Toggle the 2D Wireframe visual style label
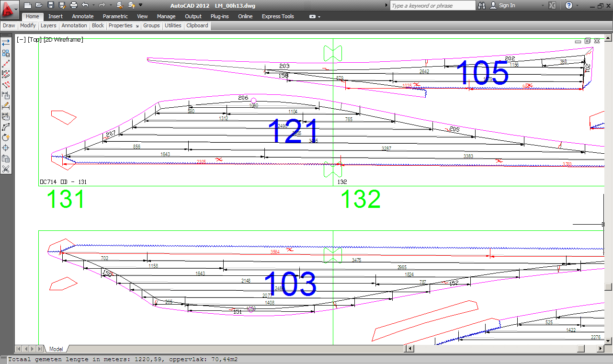This screenshot has width=613, height=364. coord(63,40)
